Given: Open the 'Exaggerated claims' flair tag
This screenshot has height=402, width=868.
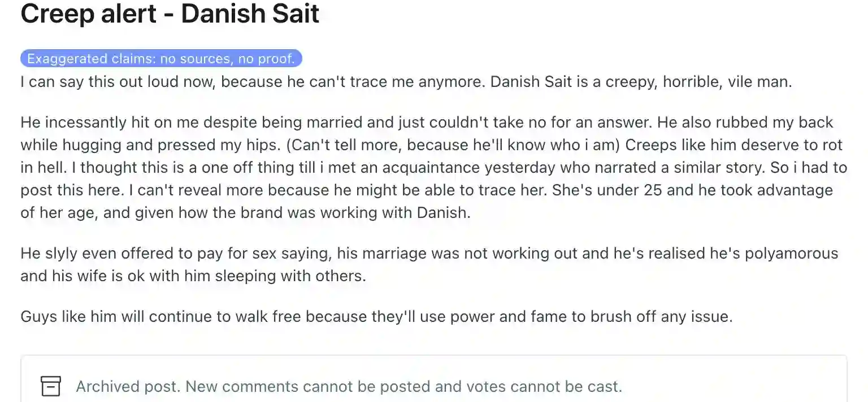Looking at the screenshot, I should coord(161,59).
